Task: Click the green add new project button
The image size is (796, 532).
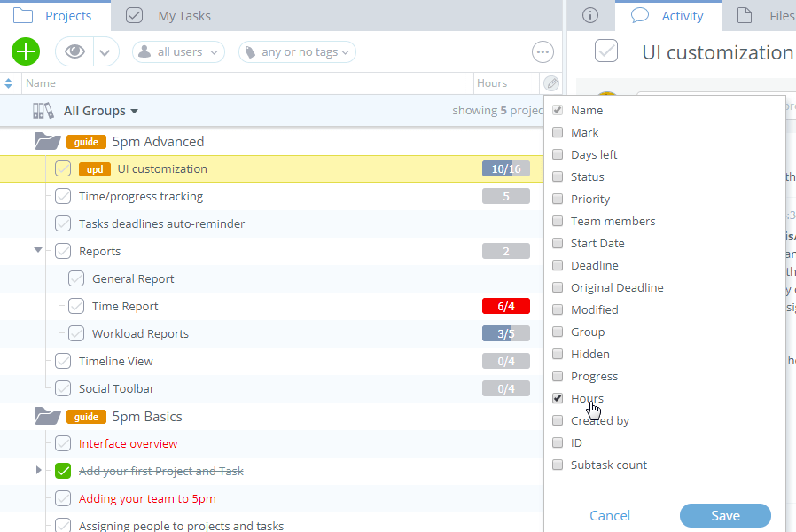Action: [x=26, y=51]
